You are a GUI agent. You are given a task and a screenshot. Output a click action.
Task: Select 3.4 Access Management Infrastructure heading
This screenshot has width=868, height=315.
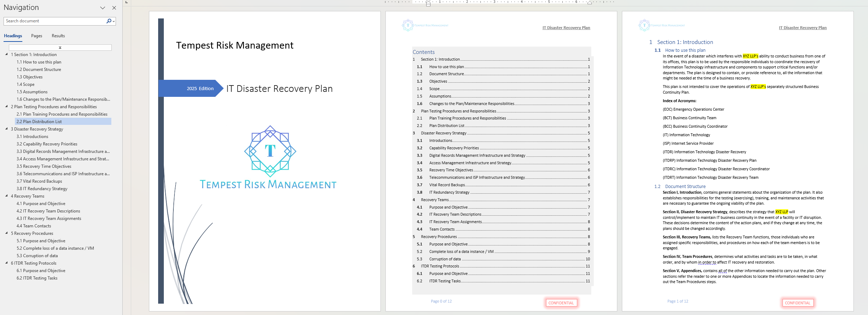[x=63, y=159]
